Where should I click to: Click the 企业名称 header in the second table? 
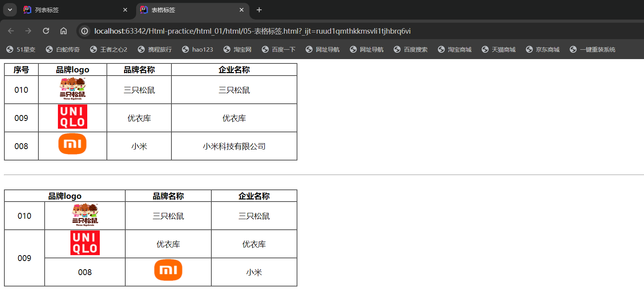coord(254,196)
